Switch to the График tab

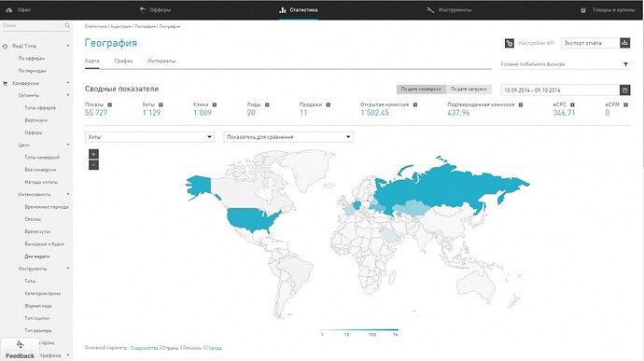[123, 61]
